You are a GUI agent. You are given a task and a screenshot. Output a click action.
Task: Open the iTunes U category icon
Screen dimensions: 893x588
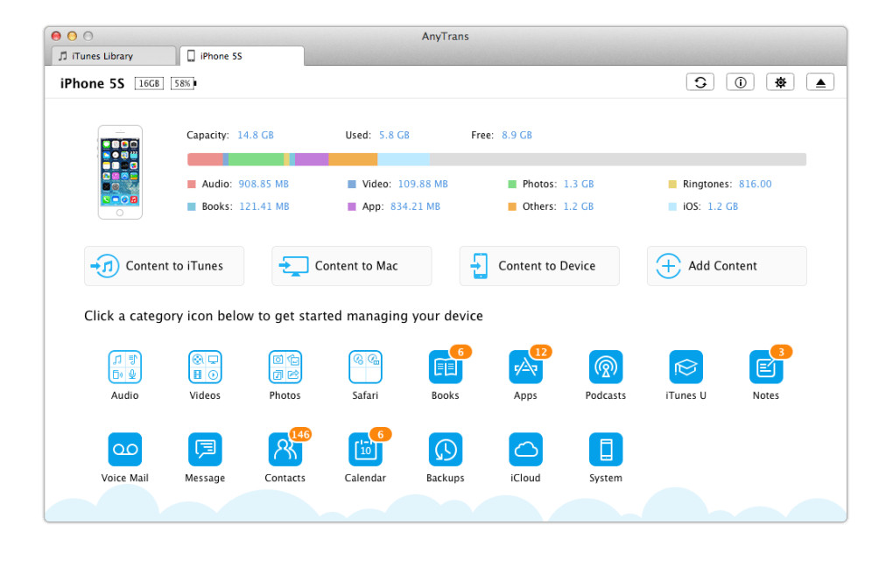tap(686, 367)
